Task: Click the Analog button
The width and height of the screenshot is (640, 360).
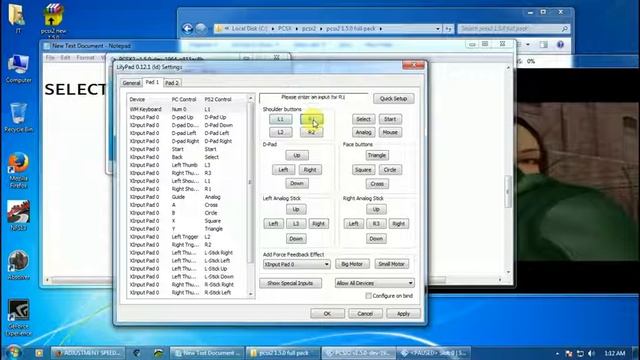Action: click(x=363, y=132)
